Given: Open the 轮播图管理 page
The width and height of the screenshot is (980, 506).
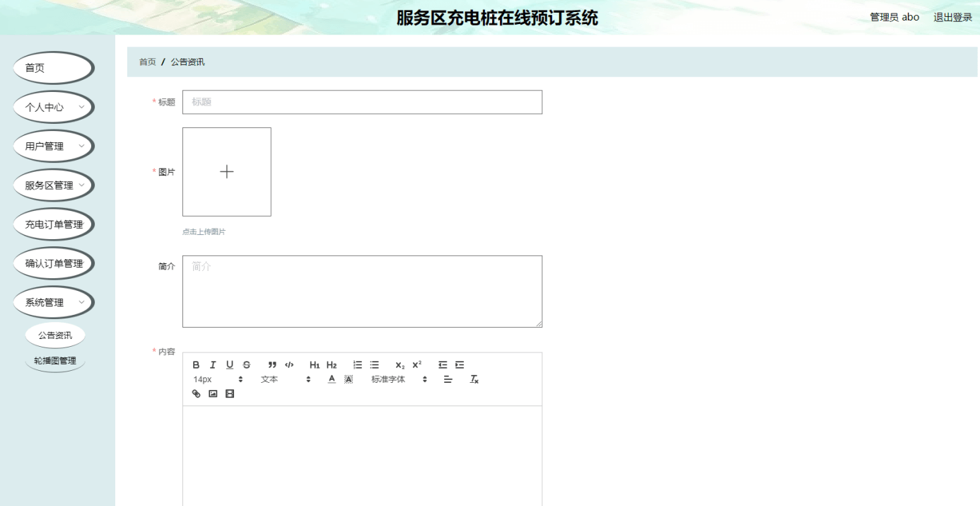Looking at the screenshot, I should [x=55, y=361].
